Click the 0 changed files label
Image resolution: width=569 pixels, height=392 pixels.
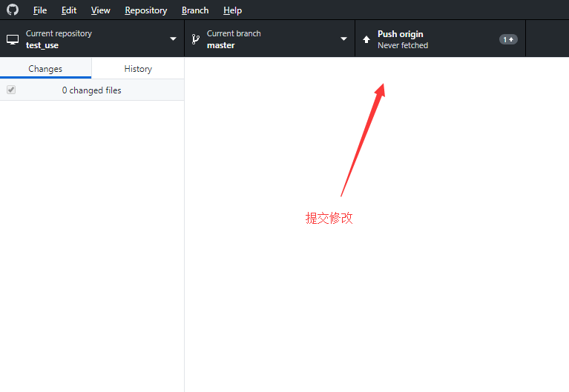click(x=91, y=90)
